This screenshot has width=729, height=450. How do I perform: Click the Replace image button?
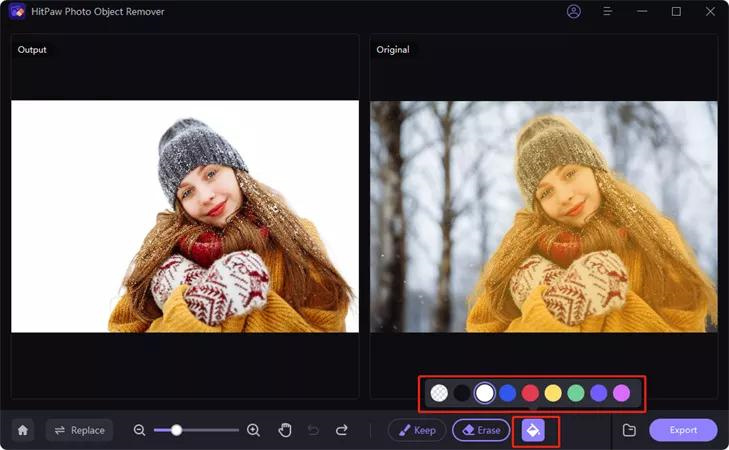[79, 430]
